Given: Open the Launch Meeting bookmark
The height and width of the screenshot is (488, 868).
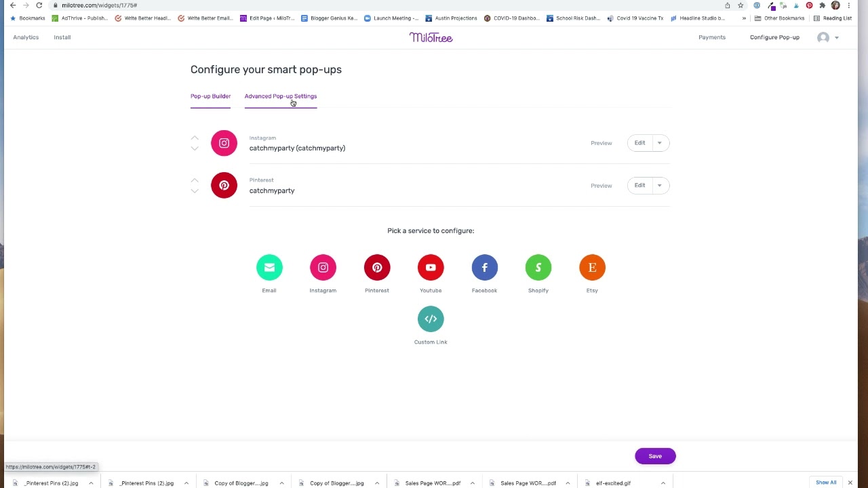Looking at the screenshot, I should (391, 18).
